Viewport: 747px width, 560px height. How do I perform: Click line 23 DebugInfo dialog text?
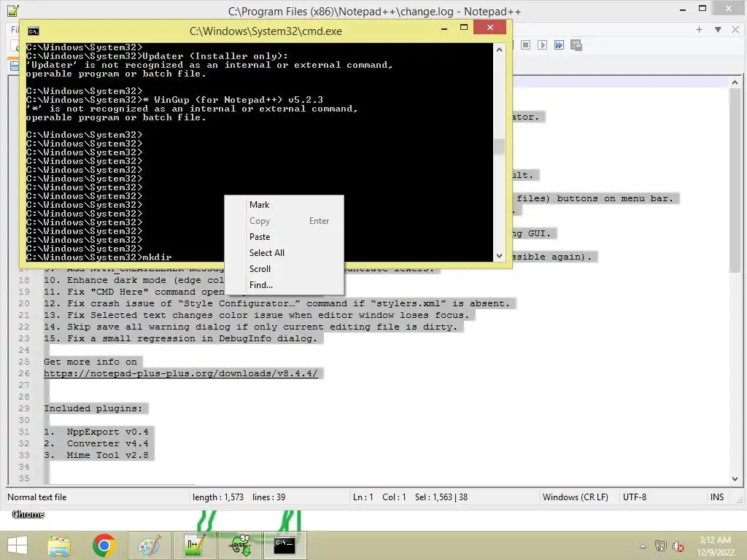(x=180, y=338)
